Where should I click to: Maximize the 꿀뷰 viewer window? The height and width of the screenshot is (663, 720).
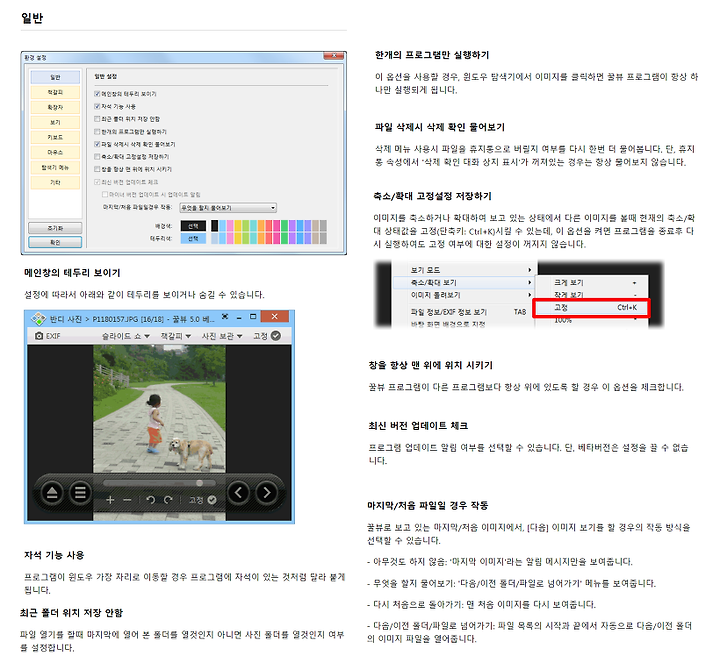(x=253, y=317)
